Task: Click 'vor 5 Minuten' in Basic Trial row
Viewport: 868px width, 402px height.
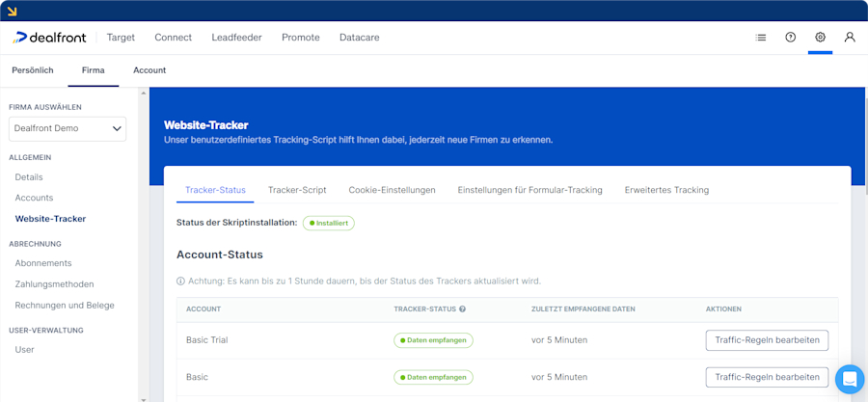Action: (559, 340)
